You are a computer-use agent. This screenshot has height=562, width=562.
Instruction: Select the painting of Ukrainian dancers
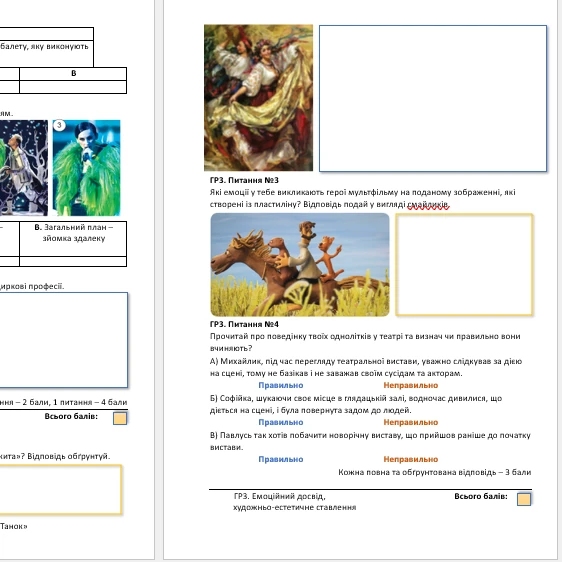[258, 97]
